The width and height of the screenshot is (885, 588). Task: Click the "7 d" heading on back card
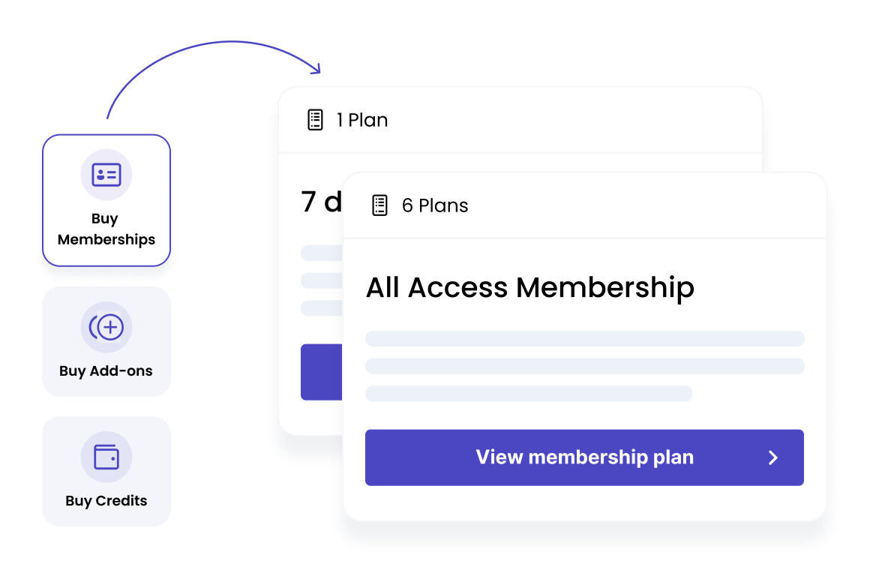[322, 202]
